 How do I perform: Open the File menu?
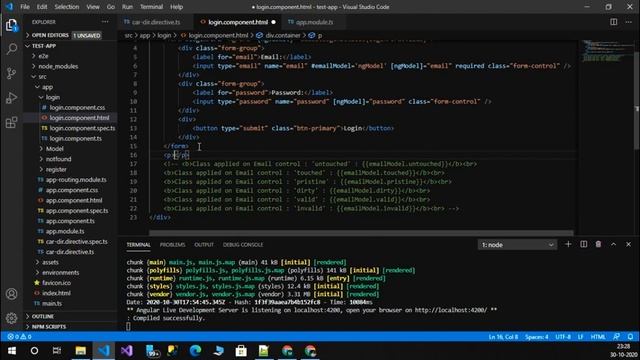tap(25, 7)
